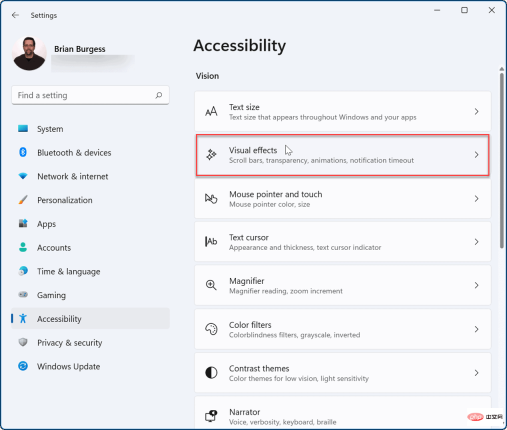Click 'Appearance and thickness' description text
Image resolution: width=507 pixels, height=430 pixels.
(x=305, y=247)
